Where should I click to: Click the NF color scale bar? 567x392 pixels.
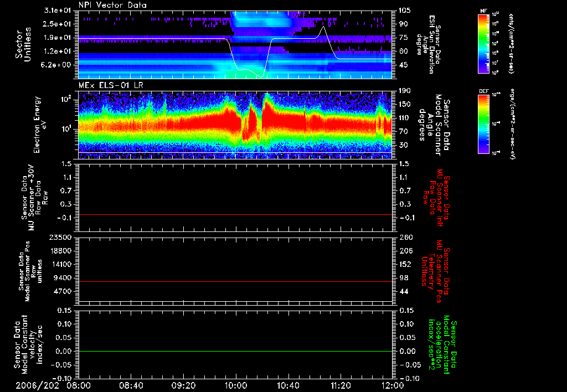484,43
